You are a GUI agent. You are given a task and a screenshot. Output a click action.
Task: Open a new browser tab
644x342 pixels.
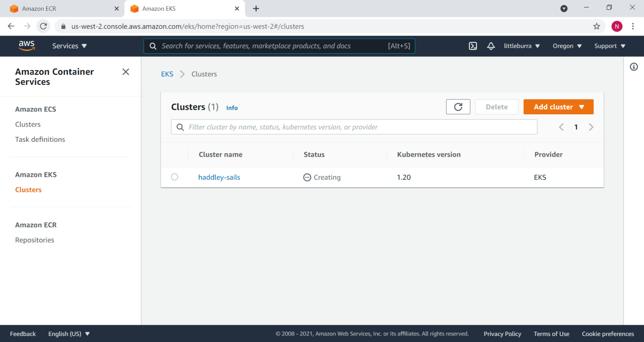[x=256, y=8]
